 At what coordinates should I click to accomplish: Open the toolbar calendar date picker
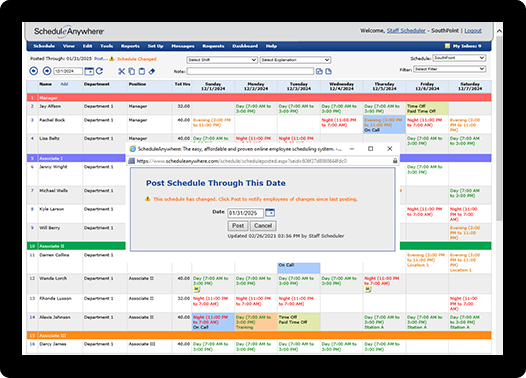89,71
